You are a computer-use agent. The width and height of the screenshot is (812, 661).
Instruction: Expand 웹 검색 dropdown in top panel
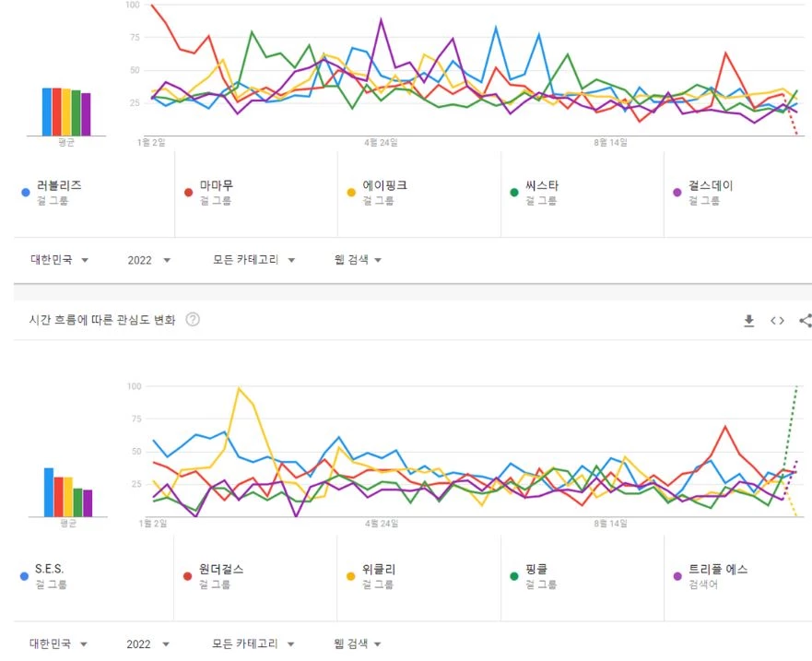358,260
